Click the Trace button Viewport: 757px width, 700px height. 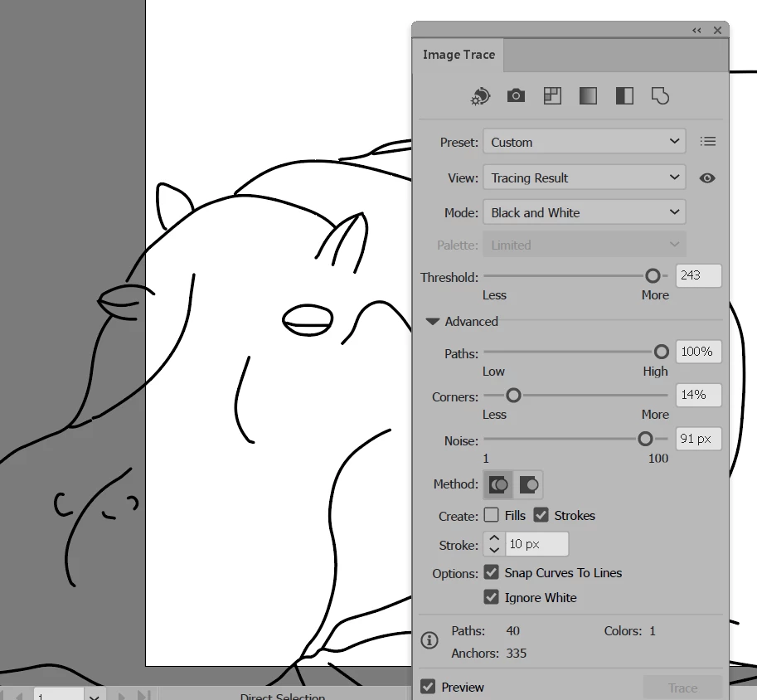[x=682, y=688]
